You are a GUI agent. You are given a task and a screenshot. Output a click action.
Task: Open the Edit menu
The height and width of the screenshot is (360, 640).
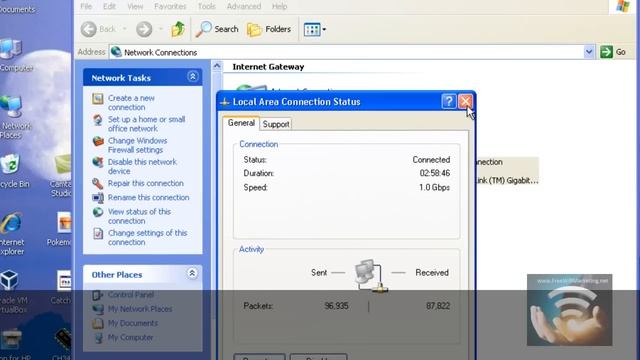pos(109,6)
